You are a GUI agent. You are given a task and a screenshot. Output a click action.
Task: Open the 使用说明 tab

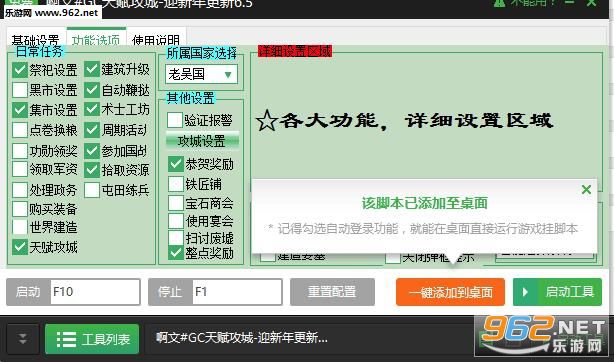pos(156,39)
